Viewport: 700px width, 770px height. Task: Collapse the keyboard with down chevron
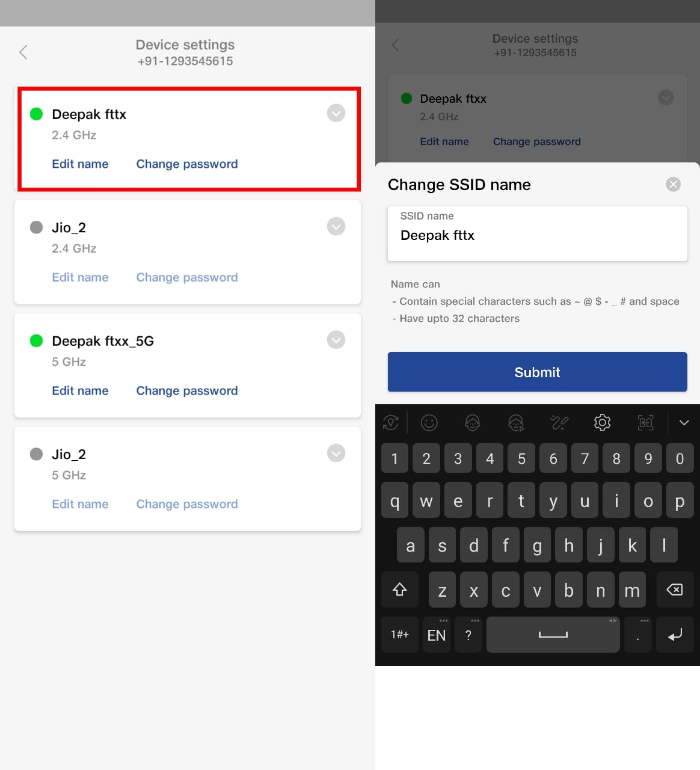click(684, 422)
